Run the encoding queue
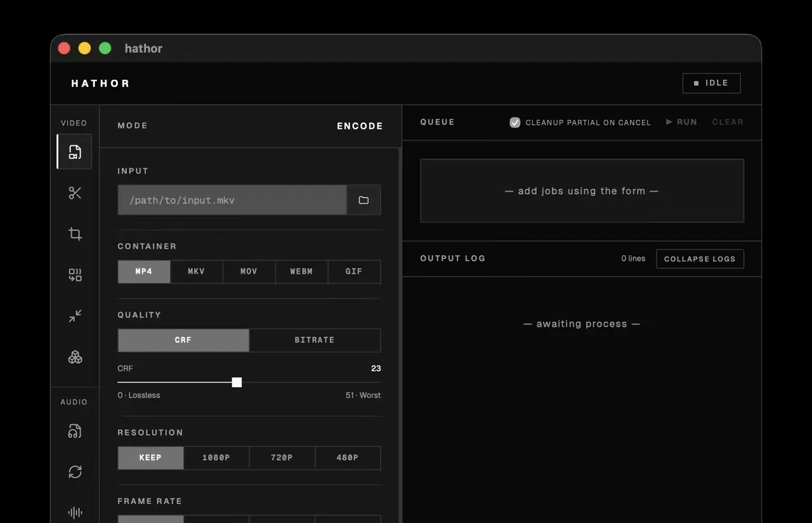The image size is (812, 523). click(x=681, y=122)
